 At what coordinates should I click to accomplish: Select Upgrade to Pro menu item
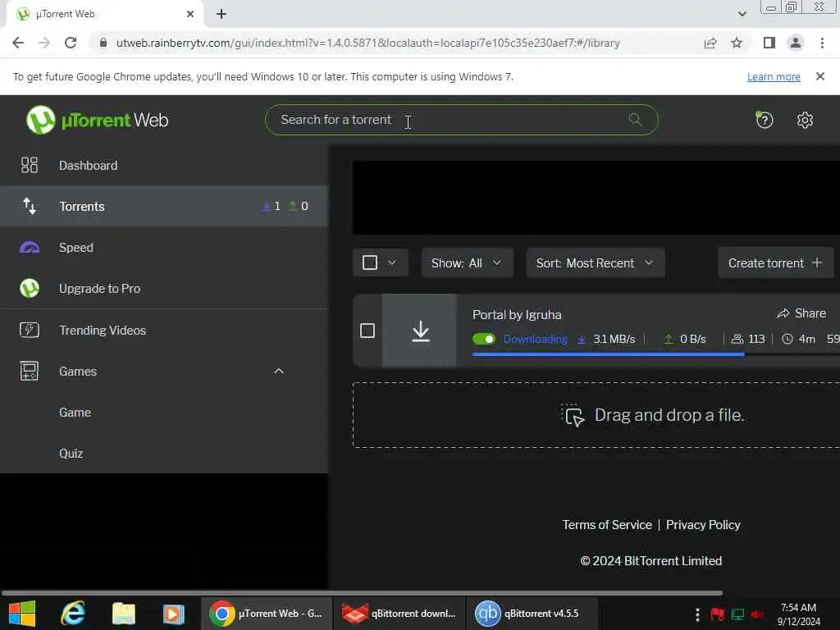click(x=164, y=288)
